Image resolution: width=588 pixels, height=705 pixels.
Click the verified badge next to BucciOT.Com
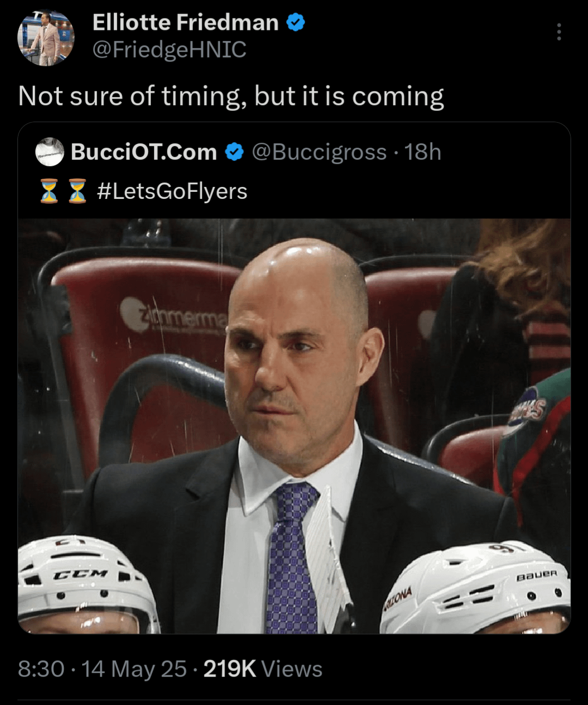[234, 152]
